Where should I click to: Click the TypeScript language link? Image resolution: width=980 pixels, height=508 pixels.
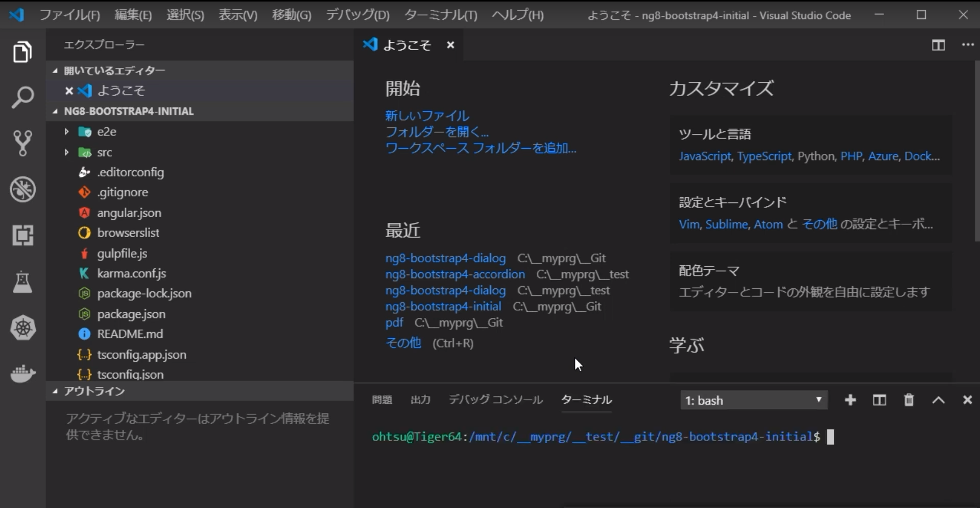[764, 156]
